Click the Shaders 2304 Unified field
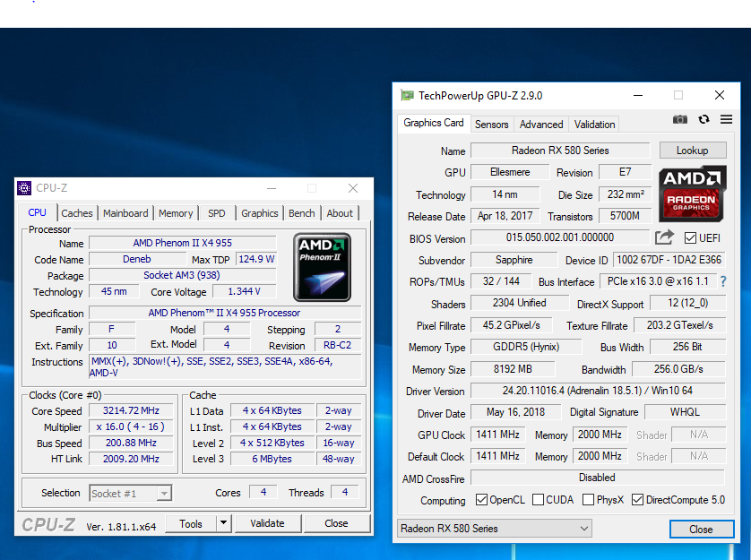Screen dimensions: 751x560 [x=519, y=303]
